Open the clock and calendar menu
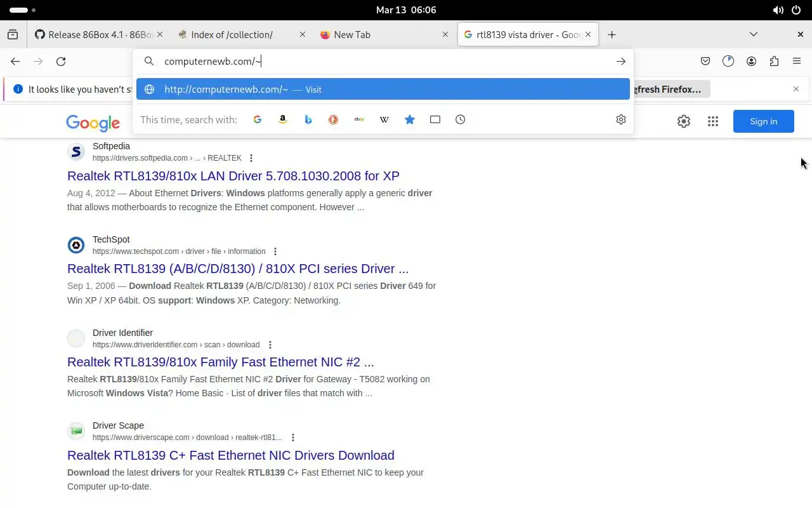Screen dimensions: 812x508 (406, 10)
